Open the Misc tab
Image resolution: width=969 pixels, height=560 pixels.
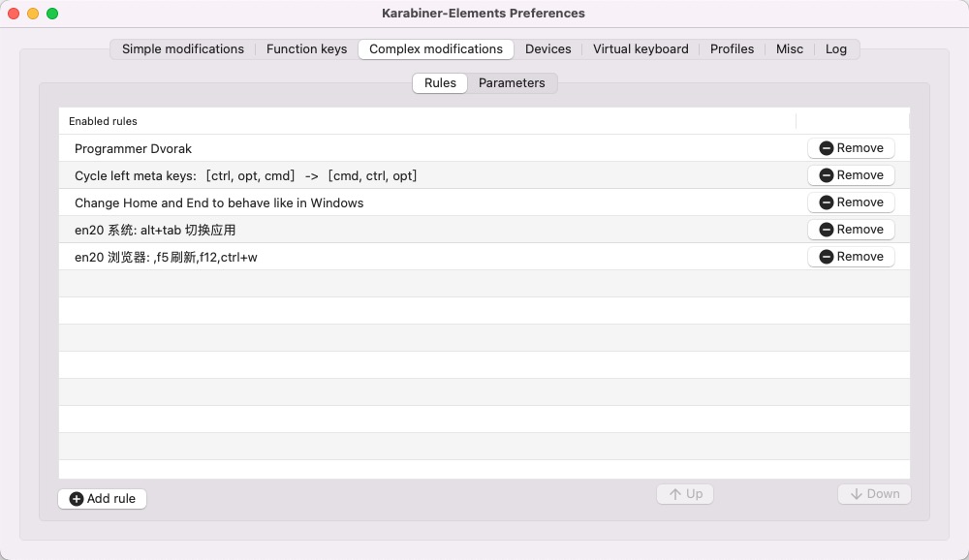point(789,48)
